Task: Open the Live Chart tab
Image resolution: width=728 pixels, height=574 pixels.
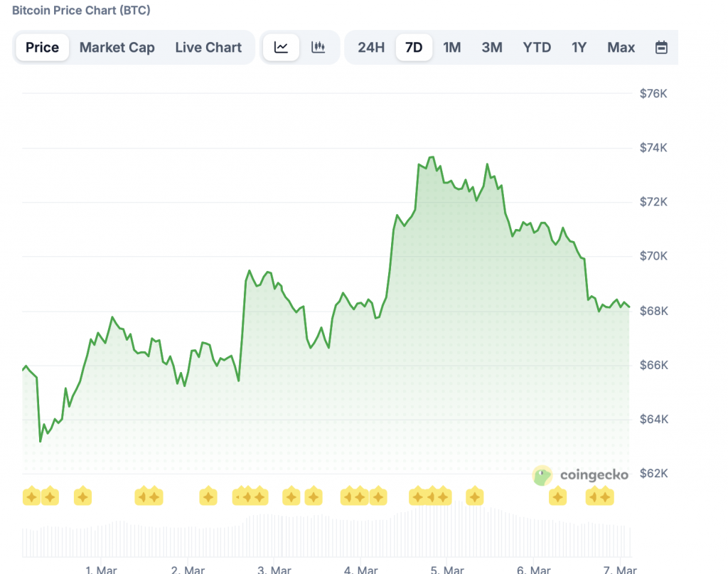Action: coord(208,47)
